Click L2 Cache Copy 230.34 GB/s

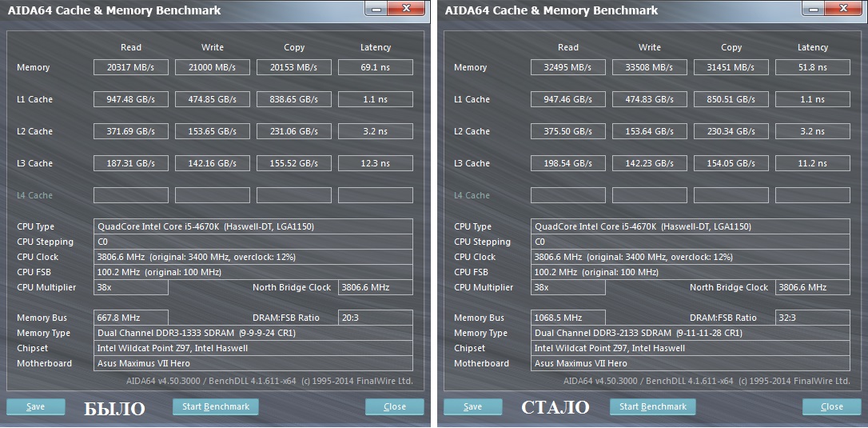[731, 131]
